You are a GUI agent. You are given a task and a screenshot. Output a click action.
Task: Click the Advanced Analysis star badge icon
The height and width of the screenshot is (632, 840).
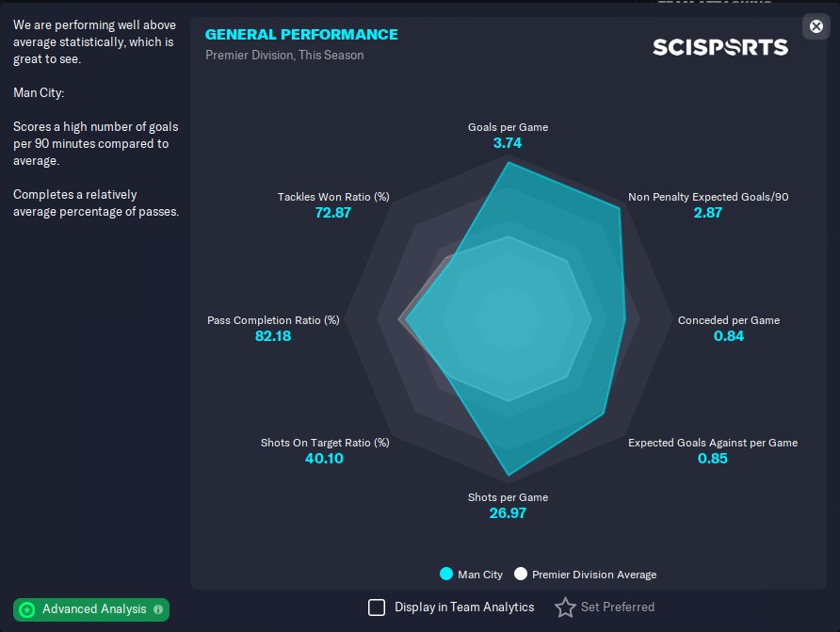[27, 609]
